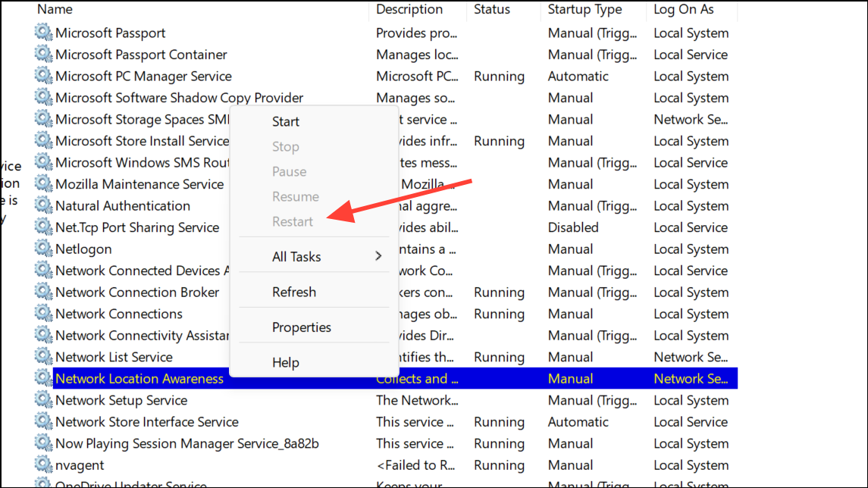Click the Netlogon service gear icon
This screenshot has width=868, height=488.
point(44,249)
